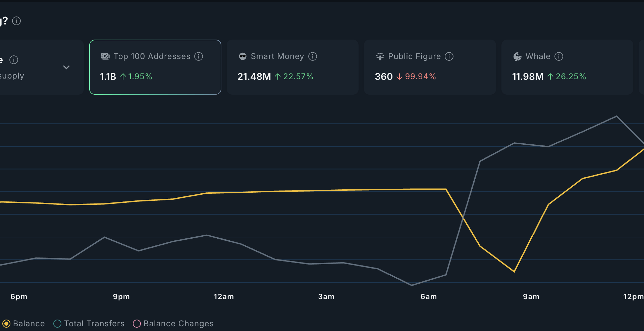Open the Whale 11.98M value card
Image resolution: width=644 pixels, height=331 pixels.
(x=567, y=67)
